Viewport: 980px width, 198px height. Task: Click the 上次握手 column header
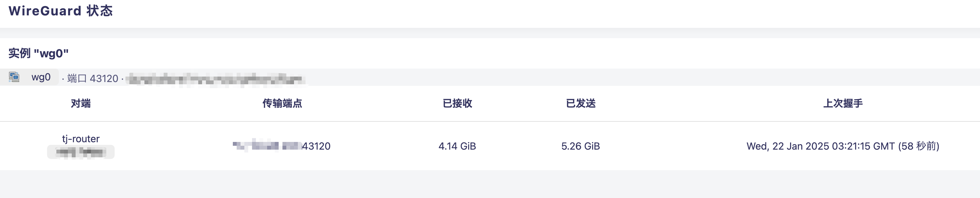(843, 103)
